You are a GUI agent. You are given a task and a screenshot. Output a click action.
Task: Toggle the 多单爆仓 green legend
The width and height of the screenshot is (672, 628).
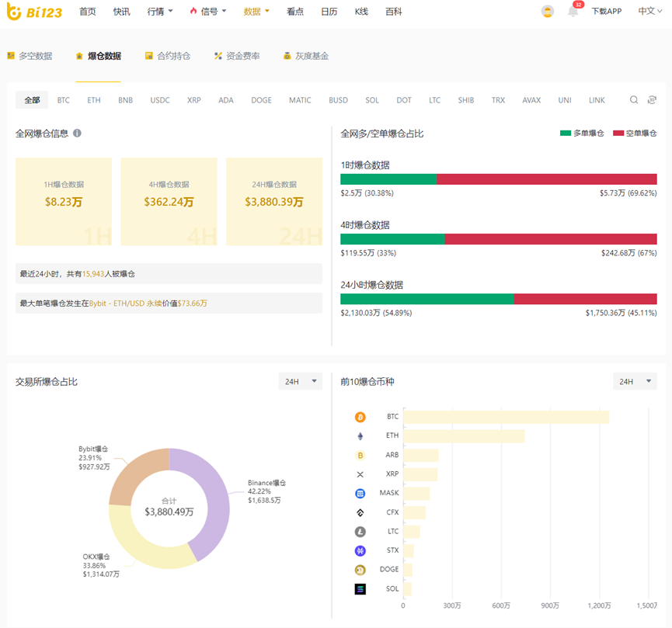point(582,134)
